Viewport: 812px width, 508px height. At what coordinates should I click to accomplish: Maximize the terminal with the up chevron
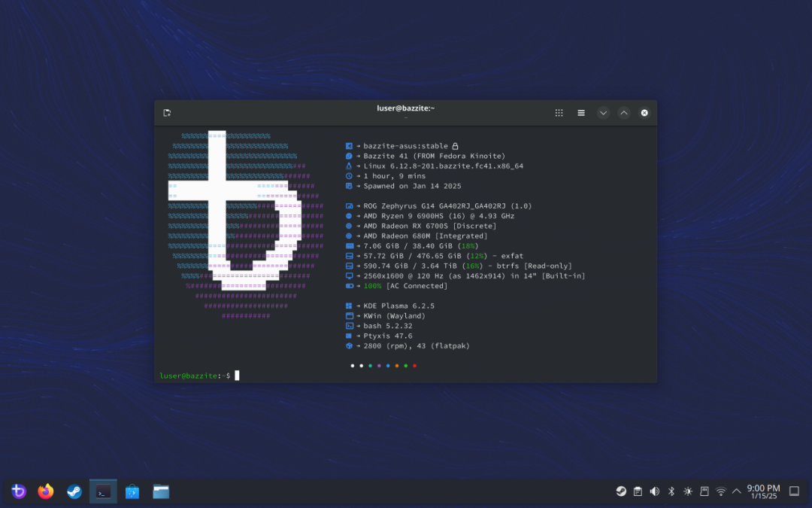[624, 113]
